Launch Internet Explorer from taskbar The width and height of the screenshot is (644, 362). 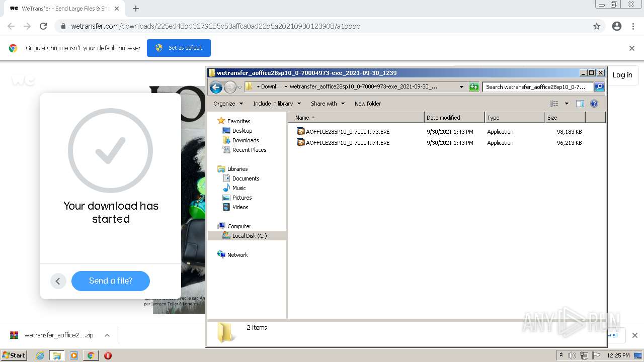click(40, 355)
